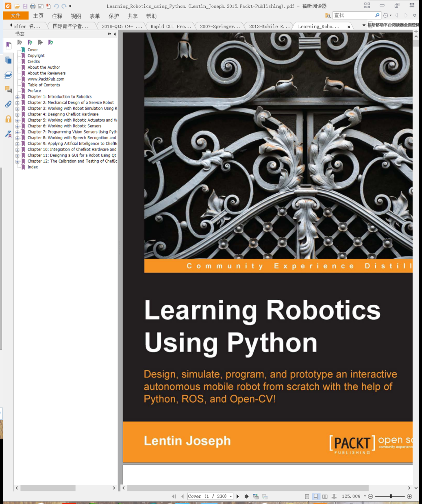
Task: Click the magnifier search button in find box
Action: pos(377,15)
